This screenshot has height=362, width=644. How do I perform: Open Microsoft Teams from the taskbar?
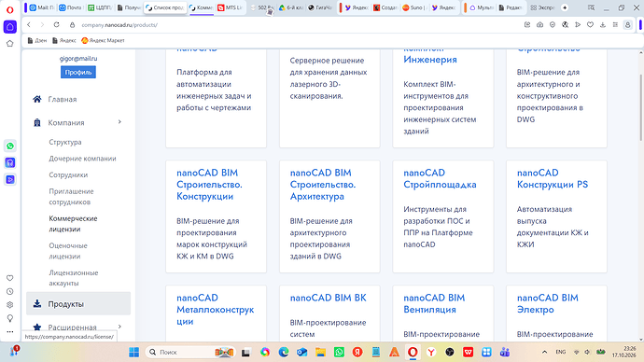pyautogui.click(x=505, y=352)
